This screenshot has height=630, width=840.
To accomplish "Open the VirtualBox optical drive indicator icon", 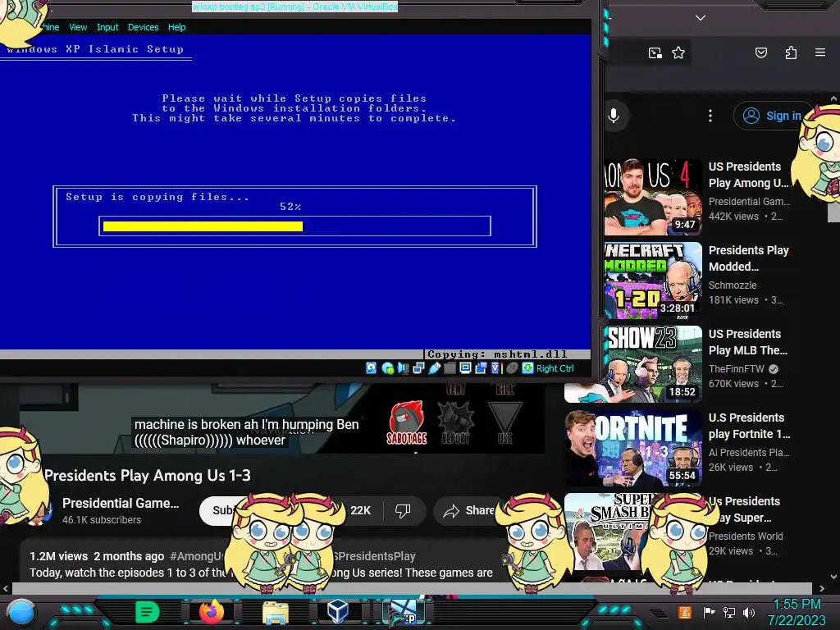I will point(387,368).
